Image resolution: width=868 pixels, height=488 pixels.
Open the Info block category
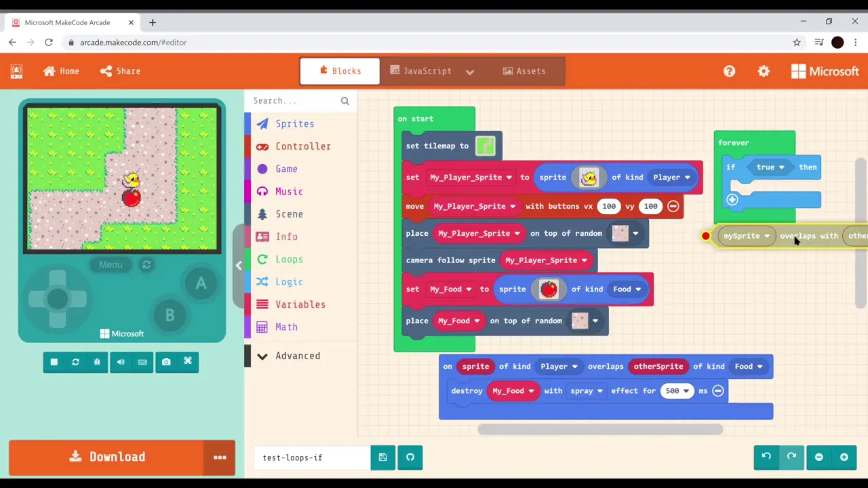300,237
